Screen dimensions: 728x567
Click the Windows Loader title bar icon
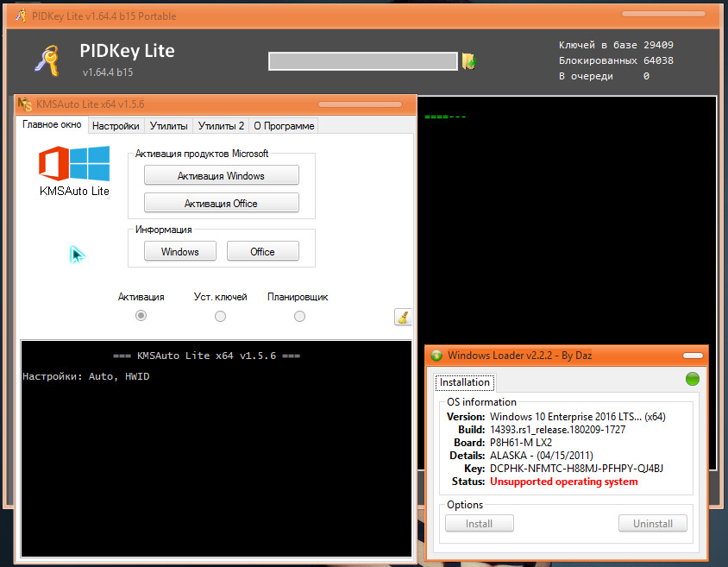(x=436, y=356)
